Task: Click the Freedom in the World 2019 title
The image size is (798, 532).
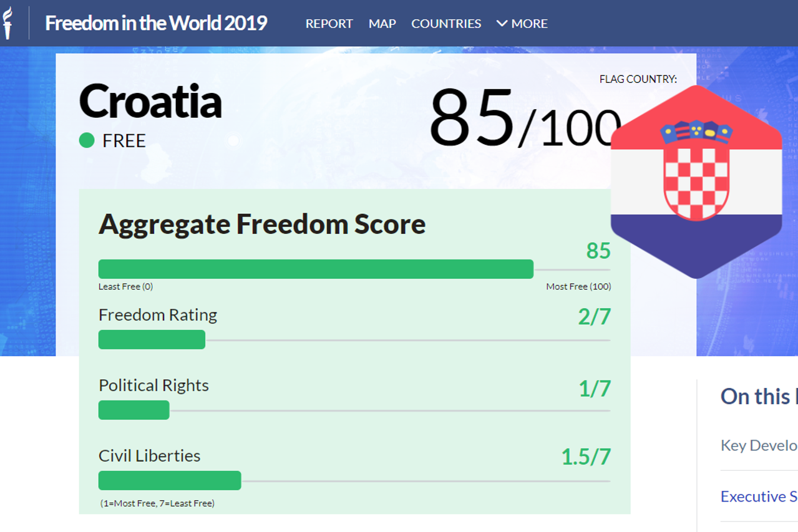Action: point(156,24)
